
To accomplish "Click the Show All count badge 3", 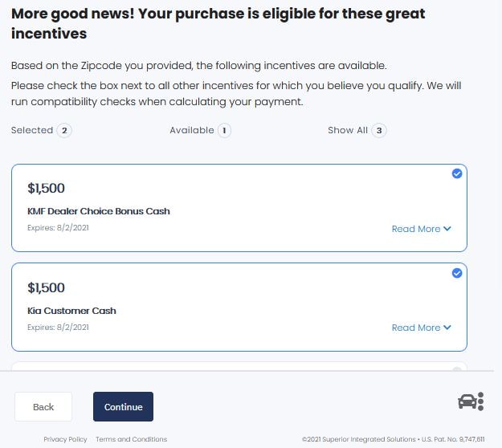I will click(x=379, y=131).
